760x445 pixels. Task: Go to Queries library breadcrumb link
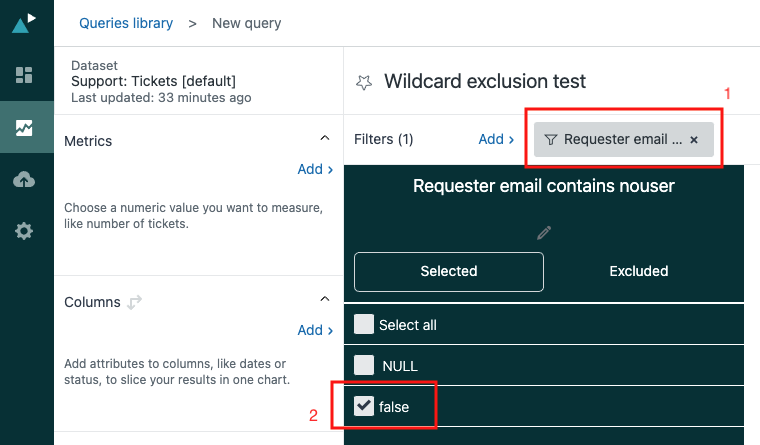127,23
